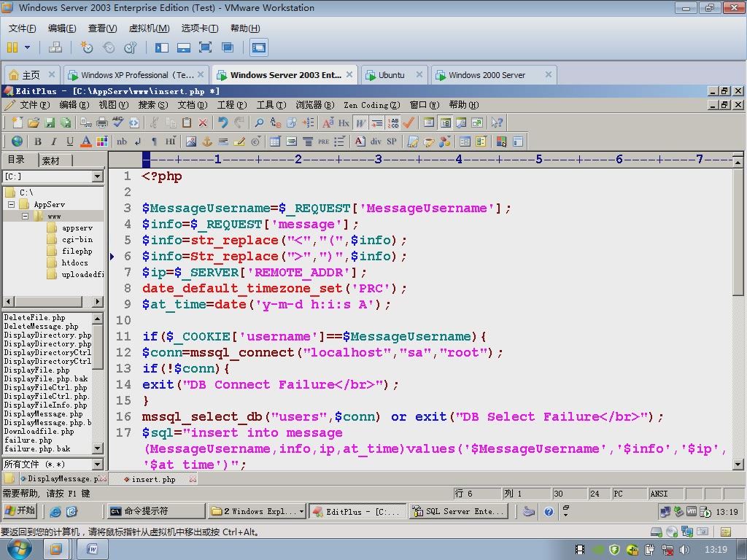Insert div tag from HTML toolbar
This screenshot has width=747, height=560.
tap(376, 141)
